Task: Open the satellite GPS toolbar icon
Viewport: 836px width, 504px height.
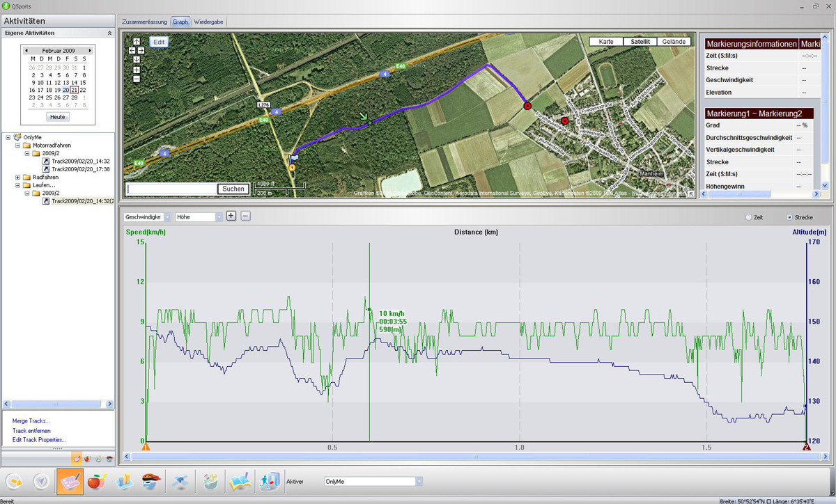Action: pyautogui.click(x=180, y=482)
